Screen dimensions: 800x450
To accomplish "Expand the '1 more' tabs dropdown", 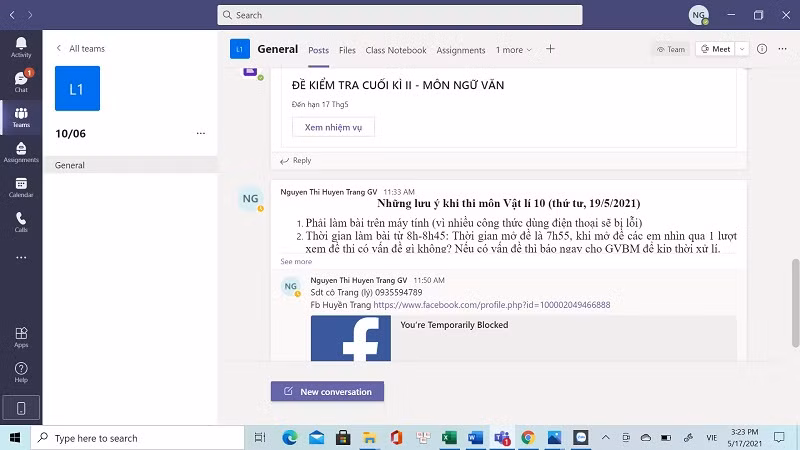I will [x=514, y=50].
